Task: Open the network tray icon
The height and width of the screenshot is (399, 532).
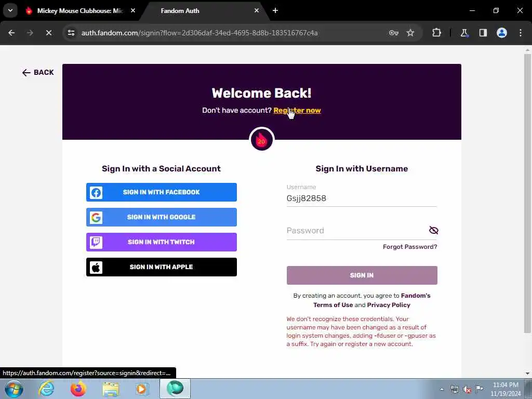Action: click(x=454, y=389)
